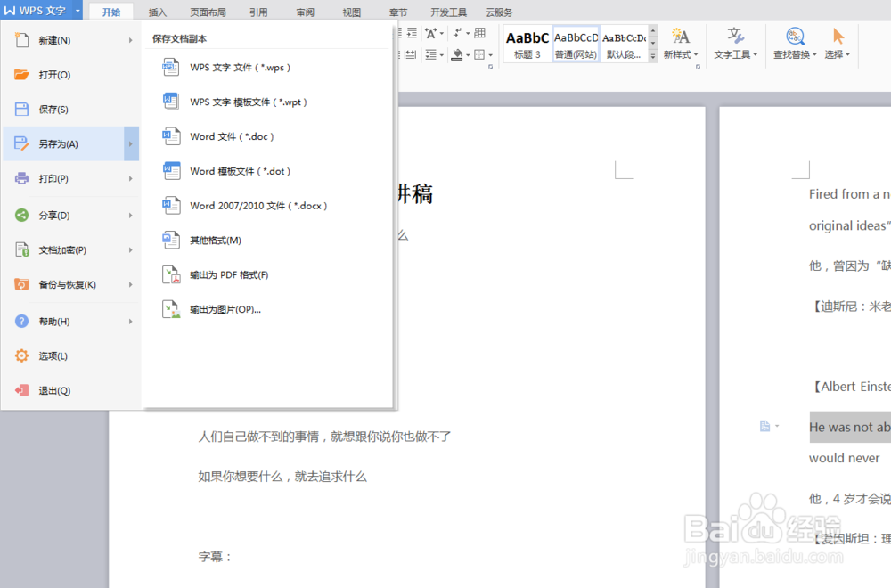This screenshot has width=891, height=588.
Task: Save copy as Word 模板文件 (*.dot)
Action: tap(267, 171)
